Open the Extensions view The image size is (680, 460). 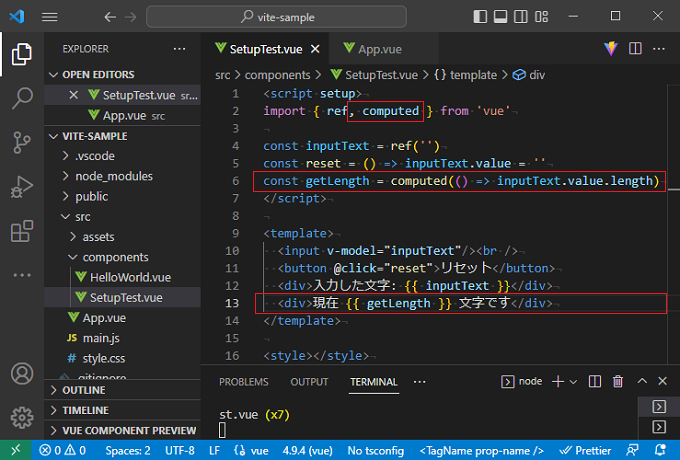[x=22, y=231]
